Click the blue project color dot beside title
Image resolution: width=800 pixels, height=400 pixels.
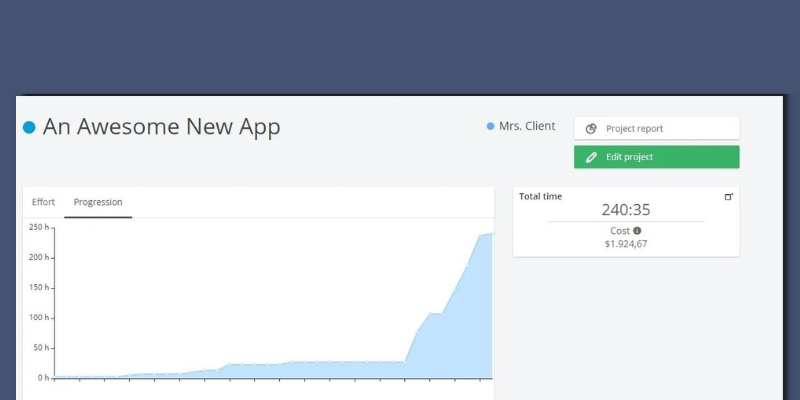point(29,127)
